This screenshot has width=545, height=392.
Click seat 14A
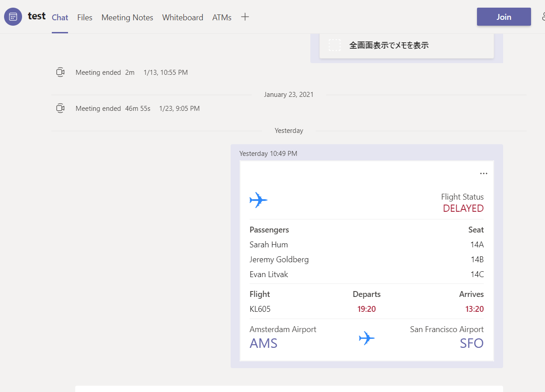(x=477, y=245)
